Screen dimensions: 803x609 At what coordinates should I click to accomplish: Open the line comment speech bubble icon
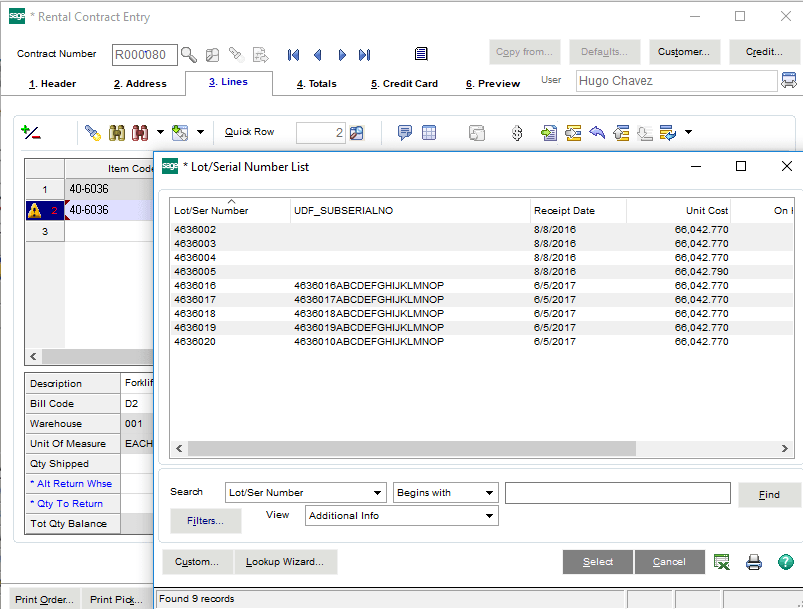405,133
